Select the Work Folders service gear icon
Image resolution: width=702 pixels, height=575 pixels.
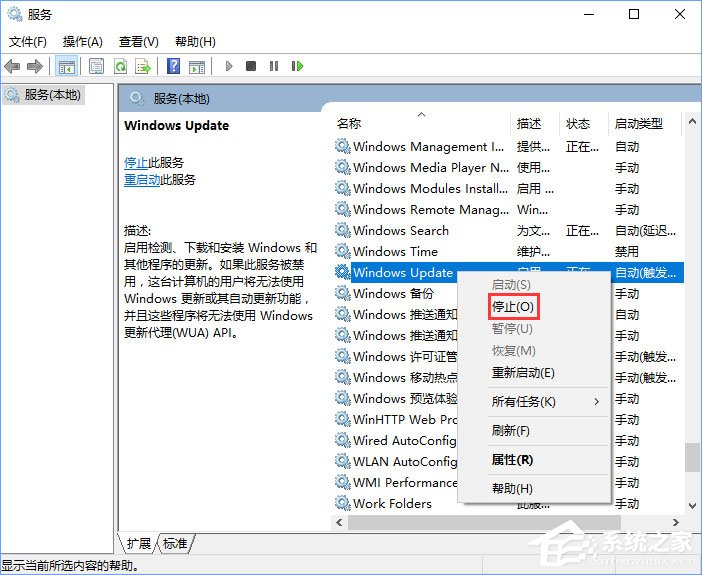(342, 503)
